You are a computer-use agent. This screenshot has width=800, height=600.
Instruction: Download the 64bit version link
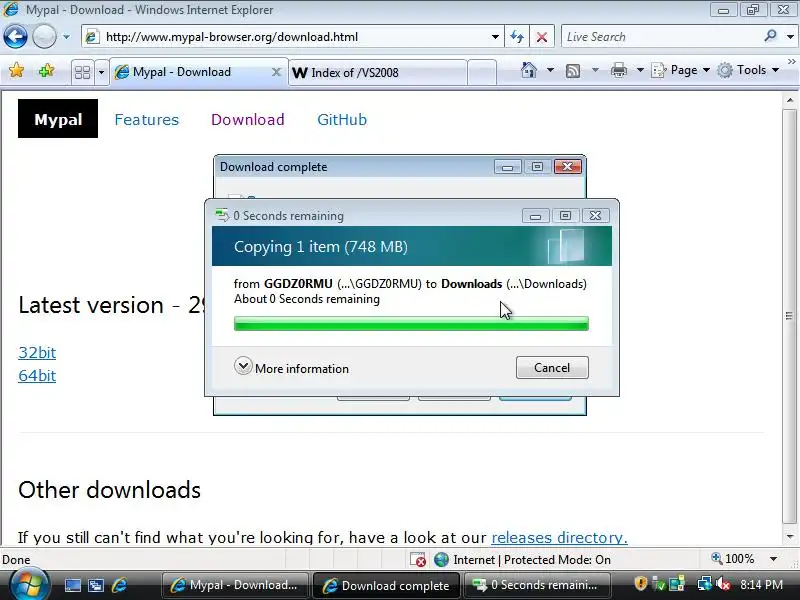click(x=37, y=376)
